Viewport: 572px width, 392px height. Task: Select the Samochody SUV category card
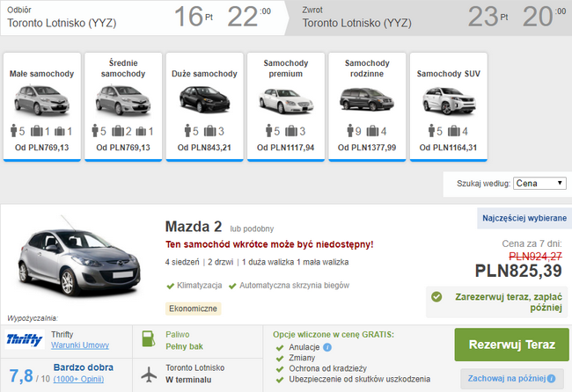click(x=449, y=106)
